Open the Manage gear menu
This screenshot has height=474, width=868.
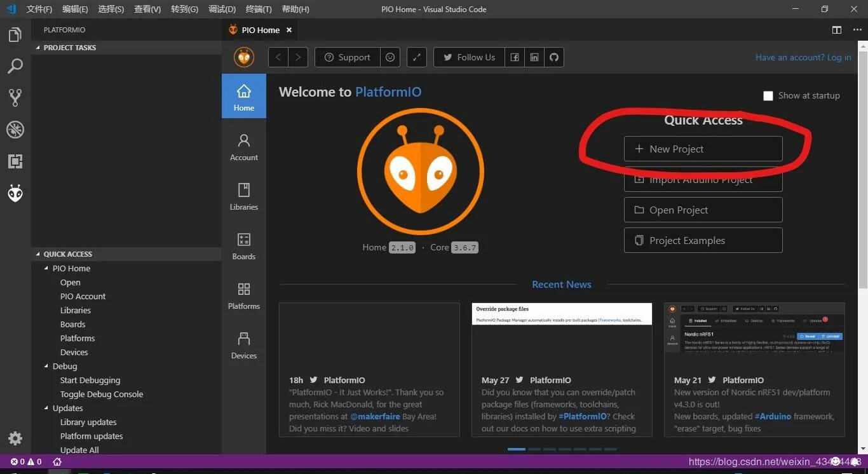[15, 438]
